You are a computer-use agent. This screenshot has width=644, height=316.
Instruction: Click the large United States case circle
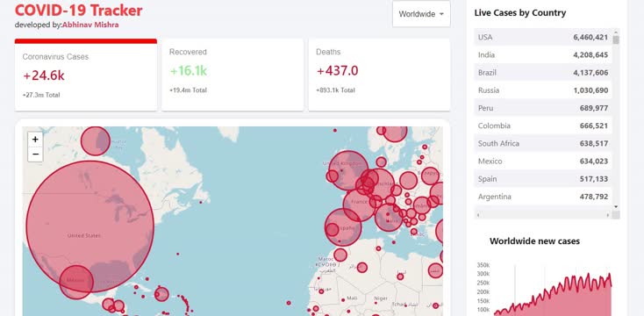[x=90, y=226]
